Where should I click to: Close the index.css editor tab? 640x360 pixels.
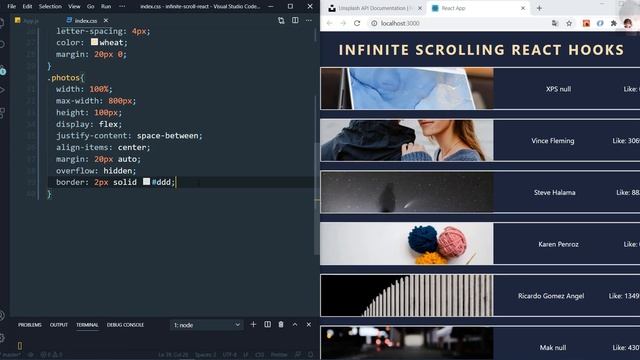[106, 20]
